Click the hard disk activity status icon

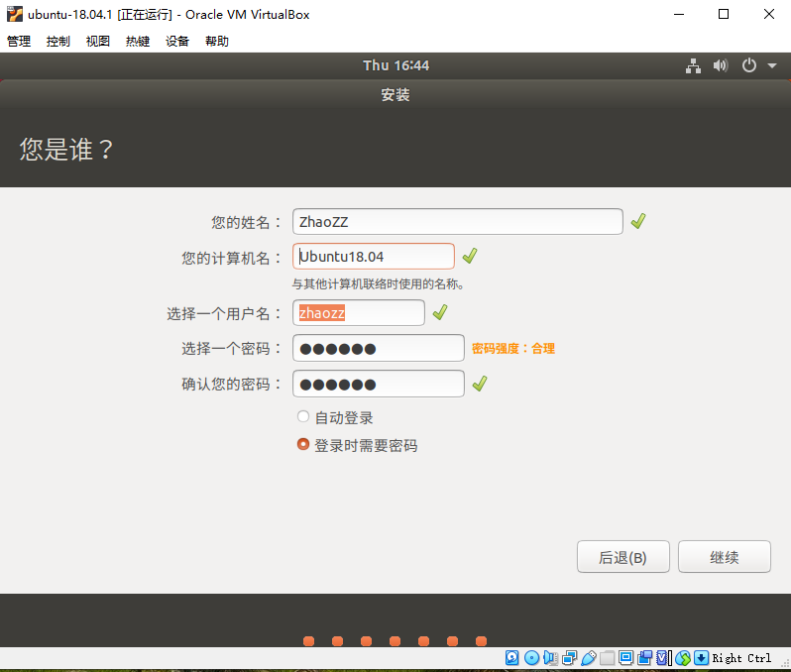coord(512,658)
